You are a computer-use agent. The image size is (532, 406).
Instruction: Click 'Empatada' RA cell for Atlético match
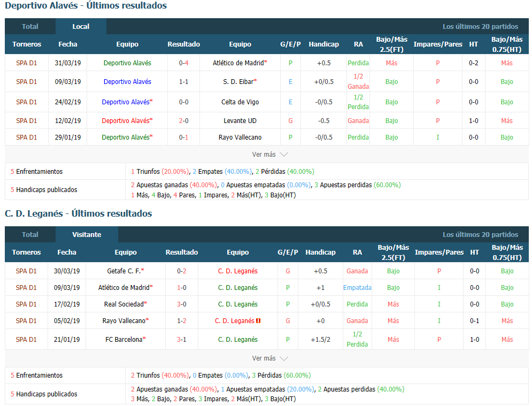pos(357,288)
